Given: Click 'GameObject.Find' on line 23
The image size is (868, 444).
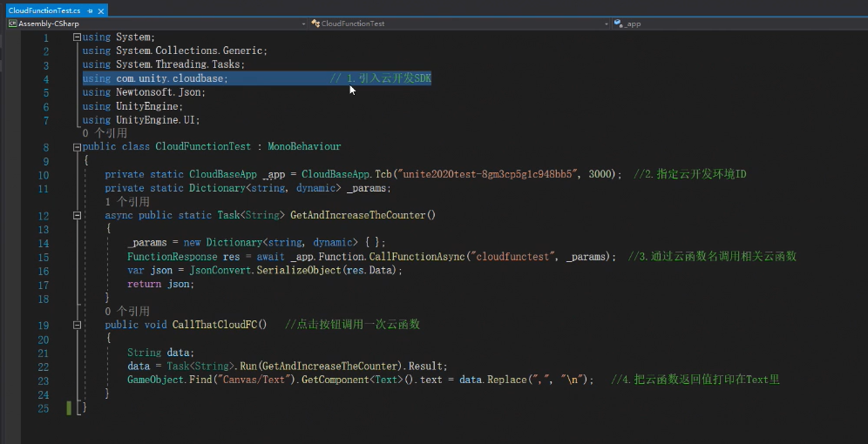Looking at the screenshot, I should (x=169, y=380).
